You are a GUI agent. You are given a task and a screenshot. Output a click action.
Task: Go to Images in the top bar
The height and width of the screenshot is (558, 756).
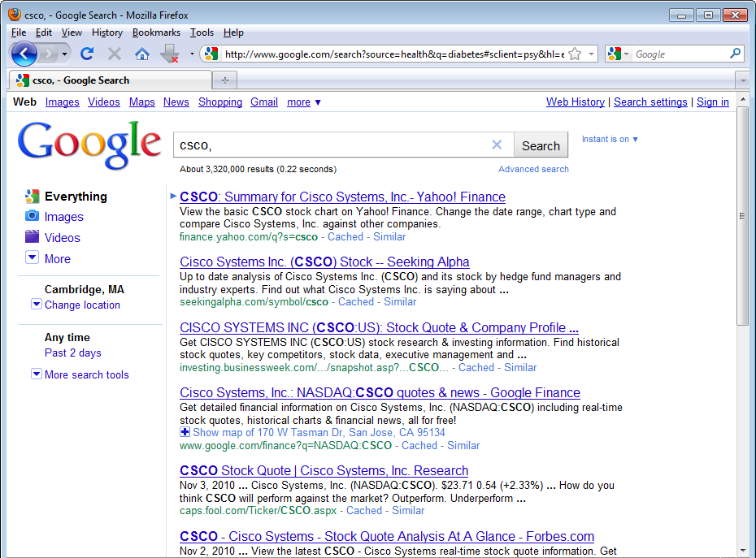tap(63, 102)
